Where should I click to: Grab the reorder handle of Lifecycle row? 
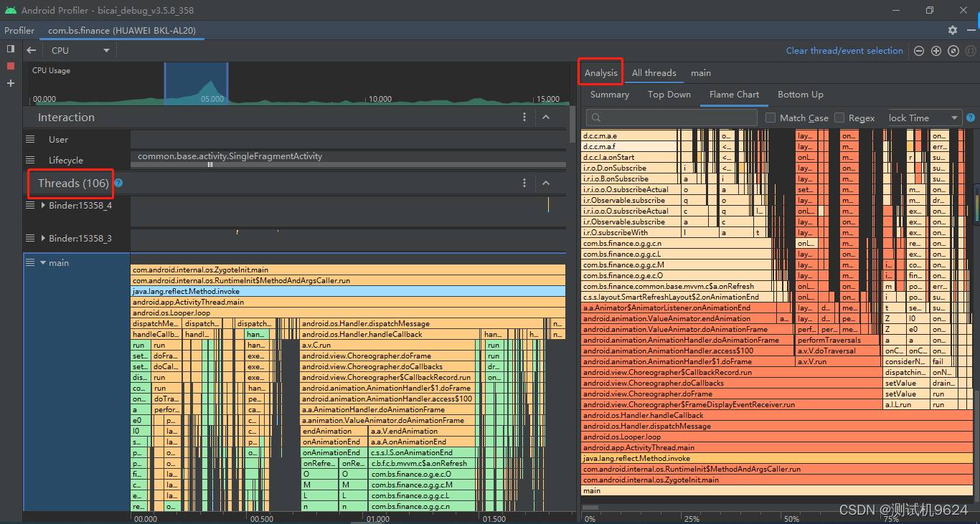click(x=30, y=160)
